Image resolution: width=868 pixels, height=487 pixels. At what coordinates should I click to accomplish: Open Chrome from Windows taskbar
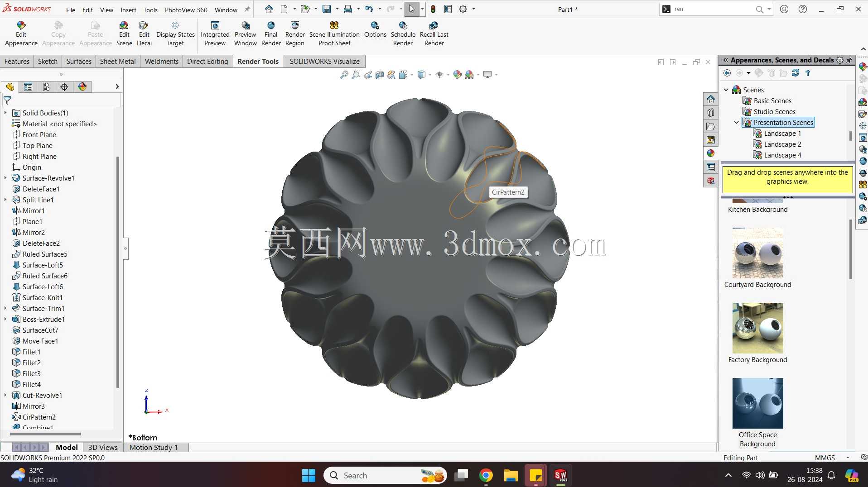click(x=486, y=475)
